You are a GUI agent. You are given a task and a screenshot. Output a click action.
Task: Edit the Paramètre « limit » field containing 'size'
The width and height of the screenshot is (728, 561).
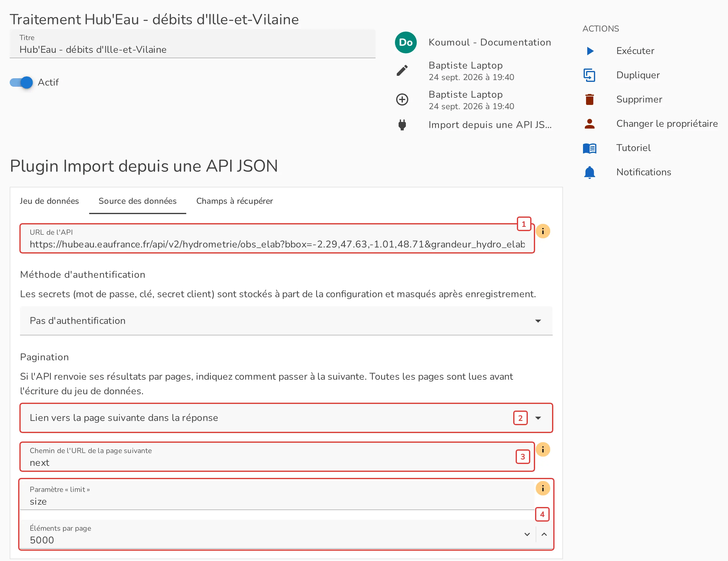click(277, 495)
